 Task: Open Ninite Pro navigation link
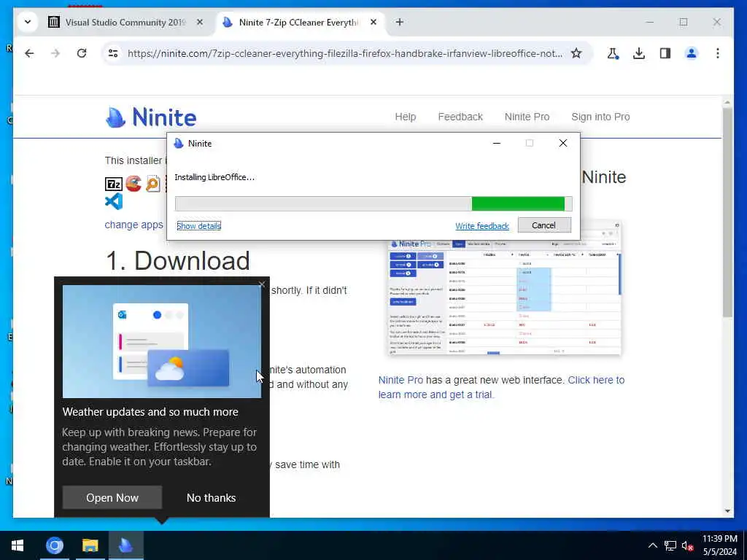527,117
